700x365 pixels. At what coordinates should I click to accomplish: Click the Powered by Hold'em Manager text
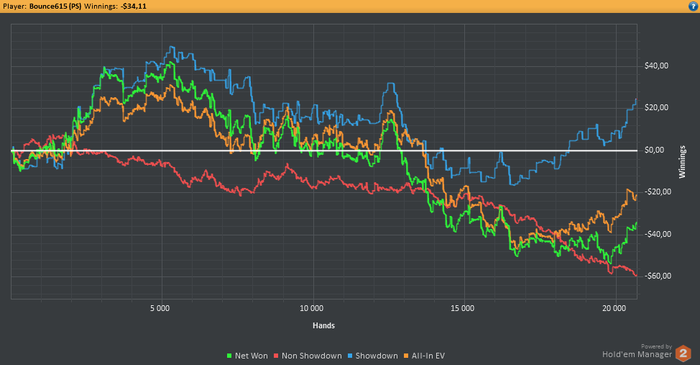point(637,352)
